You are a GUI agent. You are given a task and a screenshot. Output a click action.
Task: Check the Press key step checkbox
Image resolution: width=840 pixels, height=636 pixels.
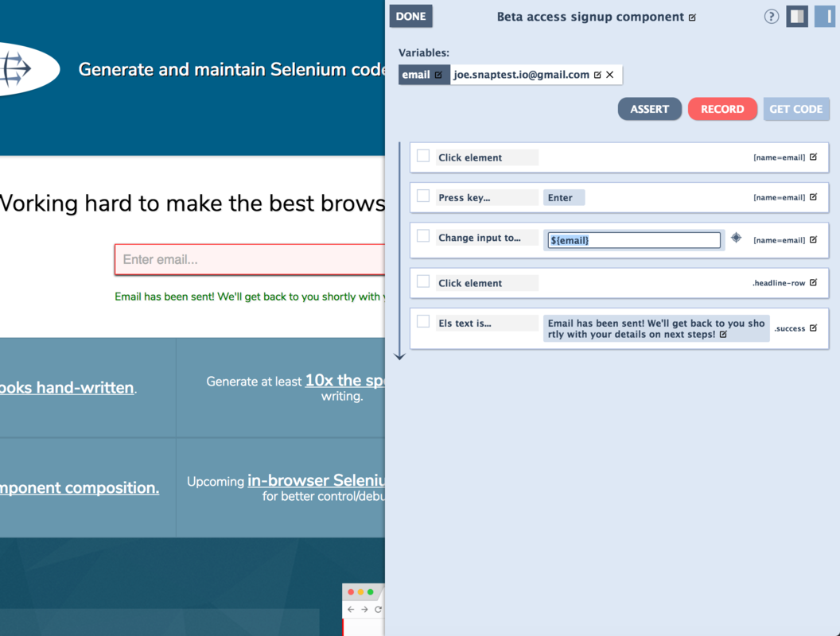click(x=423, y=196)
